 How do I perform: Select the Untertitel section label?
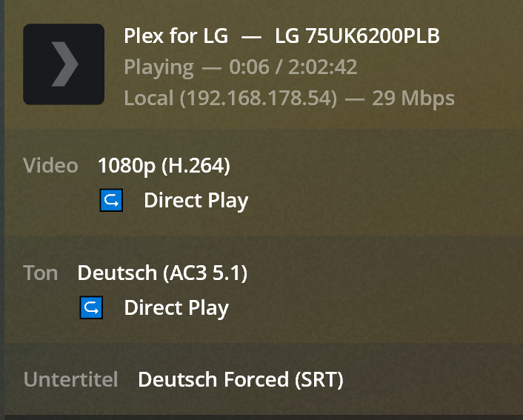tap(70, 380)
